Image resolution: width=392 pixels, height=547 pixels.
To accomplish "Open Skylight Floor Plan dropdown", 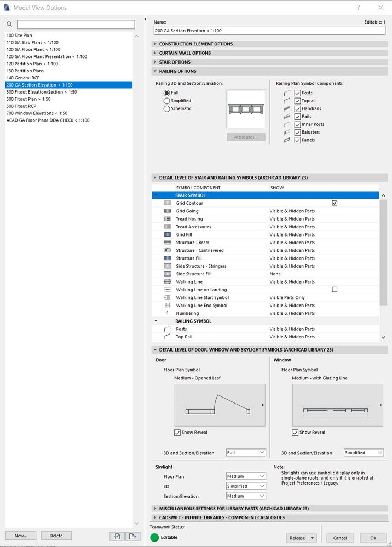I will (246, 476).
